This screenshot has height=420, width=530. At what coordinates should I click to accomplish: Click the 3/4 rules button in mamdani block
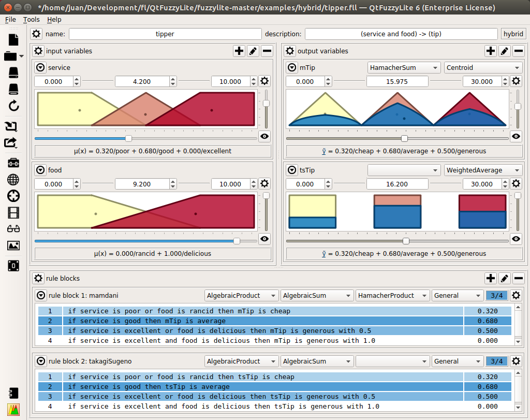[x=496, y=295]
